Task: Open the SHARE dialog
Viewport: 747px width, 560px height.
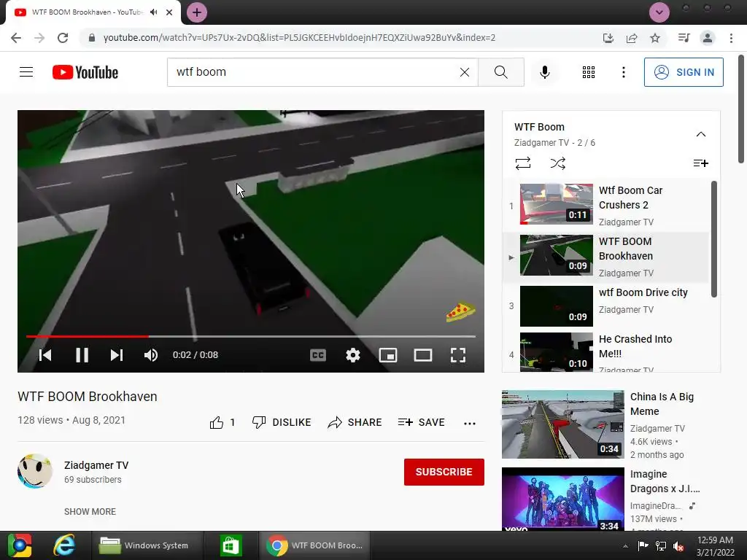Action: 355,422
